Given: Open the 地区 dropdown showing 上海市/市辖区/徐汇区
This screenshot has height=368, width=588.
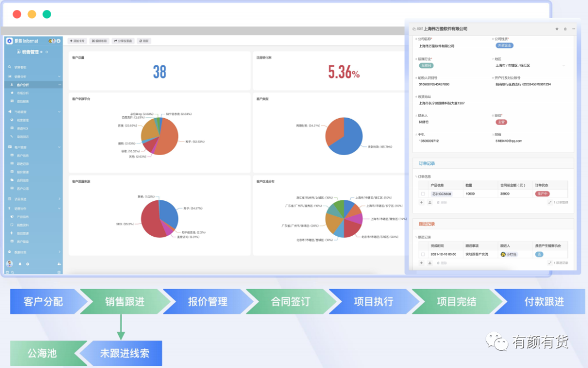Looking at the screenshot, I should coord(530,66).
